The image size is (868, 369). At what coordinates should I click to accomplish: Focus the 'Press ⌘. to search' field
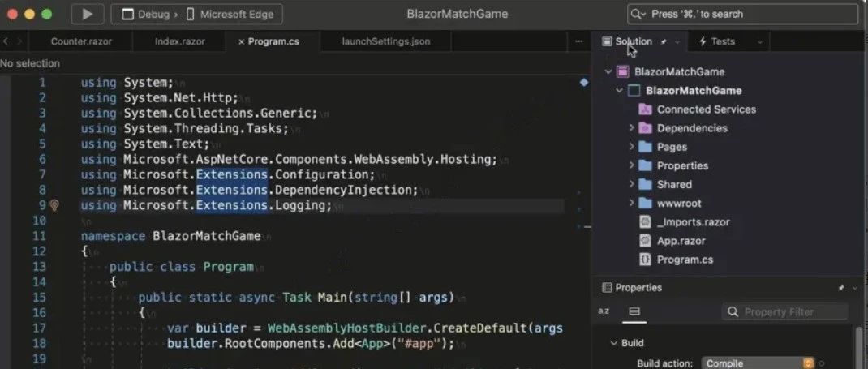point(742,15)
